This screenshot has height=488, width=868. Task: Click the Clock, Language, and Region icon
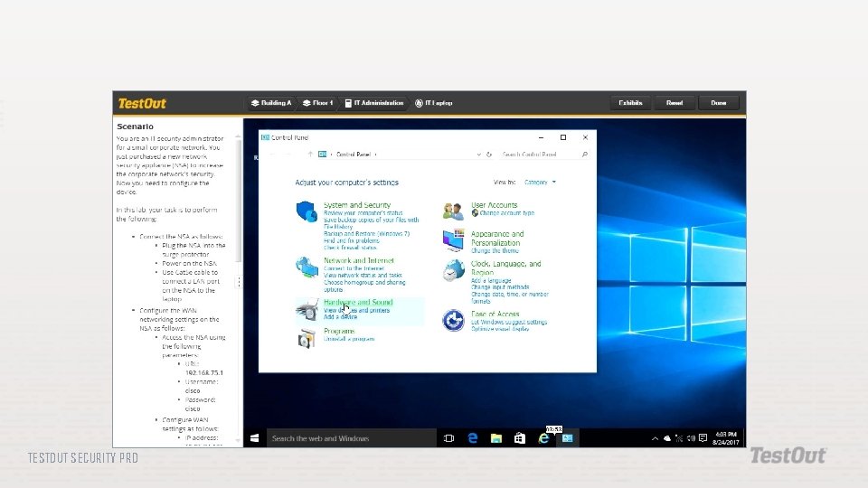(x=453, y=270)
